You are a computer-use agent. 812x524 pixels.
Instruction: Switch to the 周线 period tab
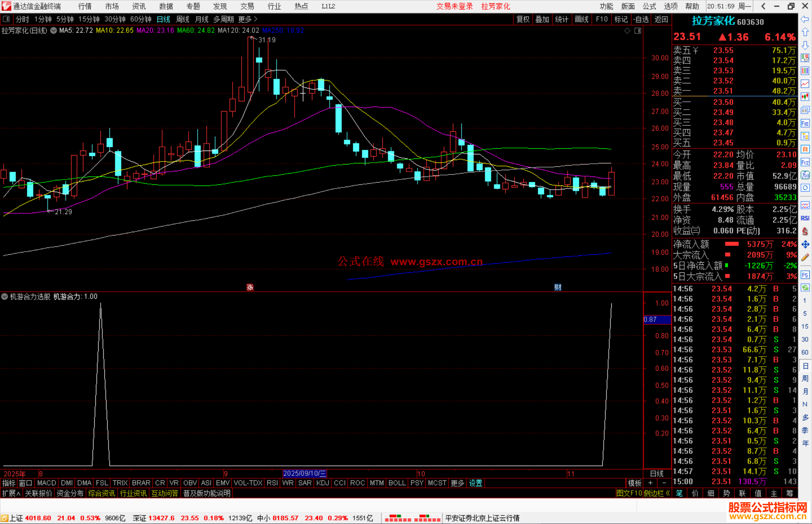(183, 19)
